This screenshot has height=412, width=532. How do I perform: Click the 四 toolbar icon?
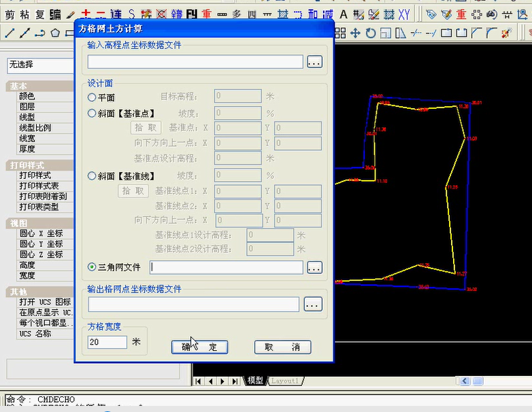[x=252, y=14]
